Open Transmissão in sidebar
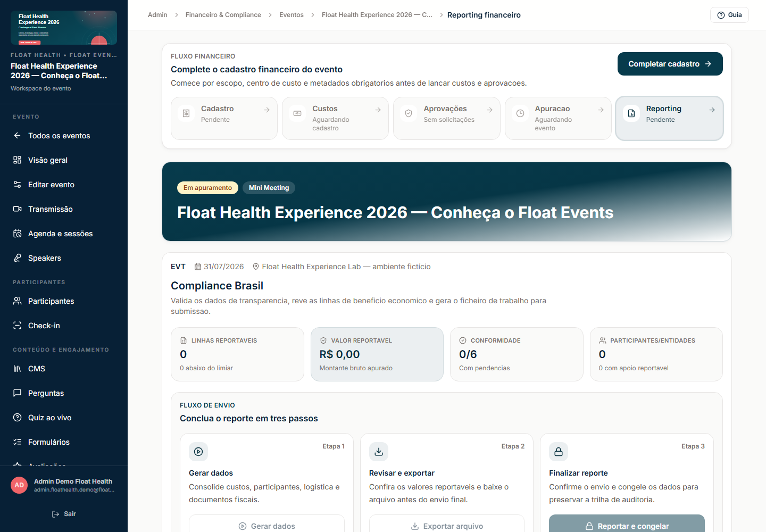This screenshot has height=532, width=766. (x=64, y=209)
